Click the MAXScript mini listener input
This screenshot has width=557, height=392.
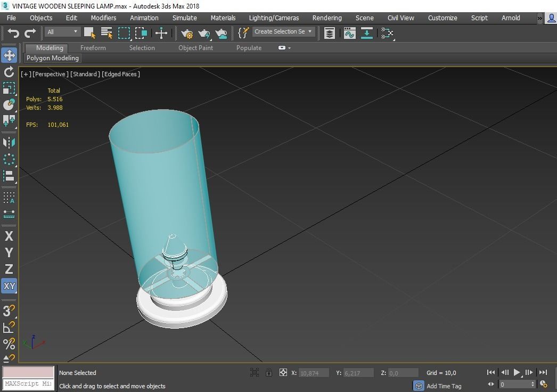click(x=28, y=384)
